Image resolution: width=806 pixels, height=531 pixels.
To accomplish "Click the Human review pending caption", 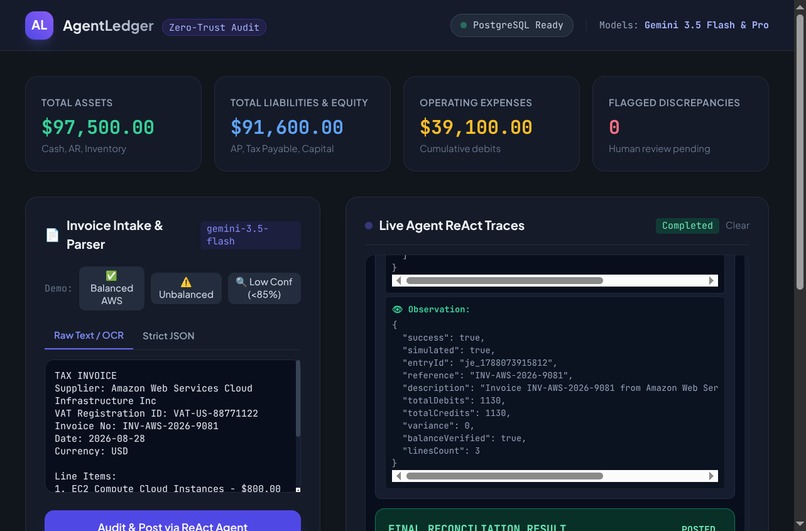I will 660,149.
